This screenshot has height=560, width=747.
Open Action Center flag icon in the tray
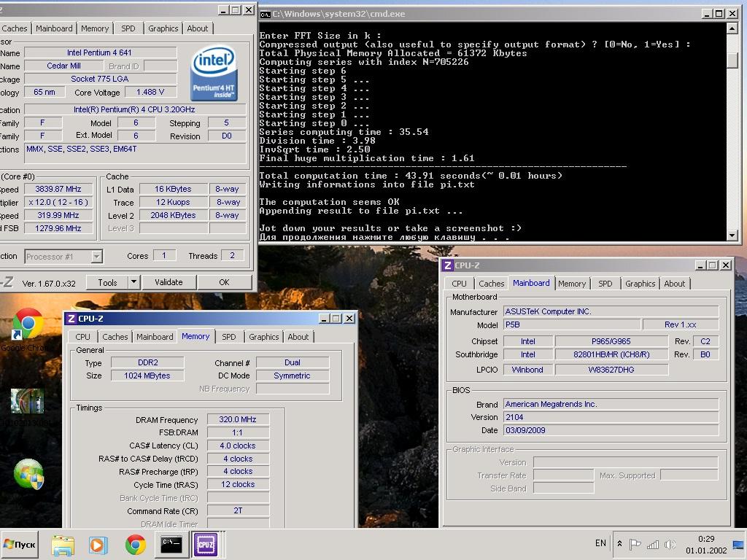635,544
